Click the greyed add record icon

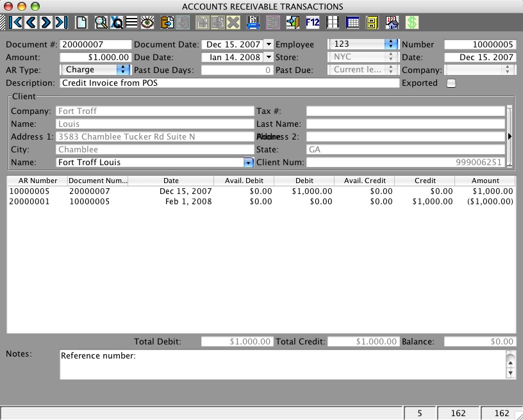pos(202,22)
